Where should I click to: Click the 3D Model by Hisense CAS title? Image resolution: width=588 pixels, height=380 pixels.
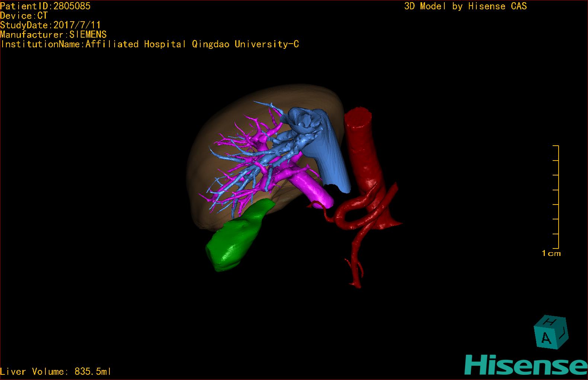pyautogui.click(x=465, y=6)
